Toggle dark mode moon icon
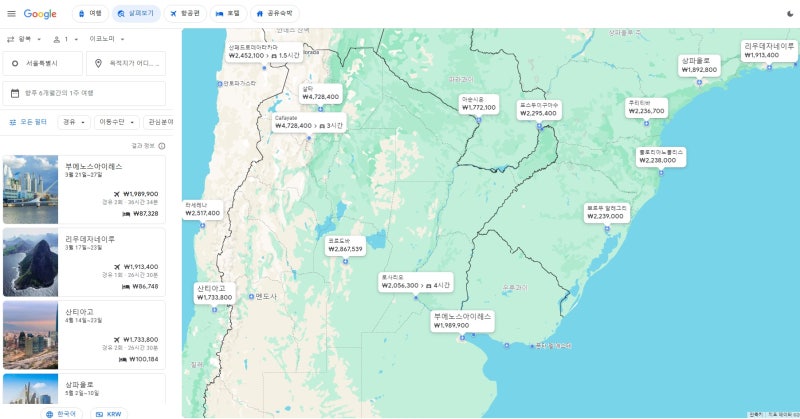Viewport: 800px width, 419px height. pos(790,14)
